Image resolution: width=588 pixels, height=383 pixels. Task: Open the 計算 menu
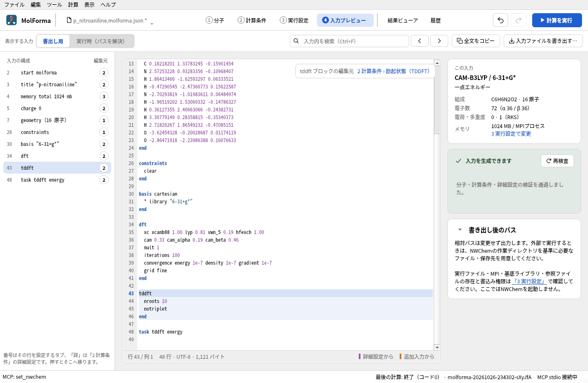click(x=73, y=5)
